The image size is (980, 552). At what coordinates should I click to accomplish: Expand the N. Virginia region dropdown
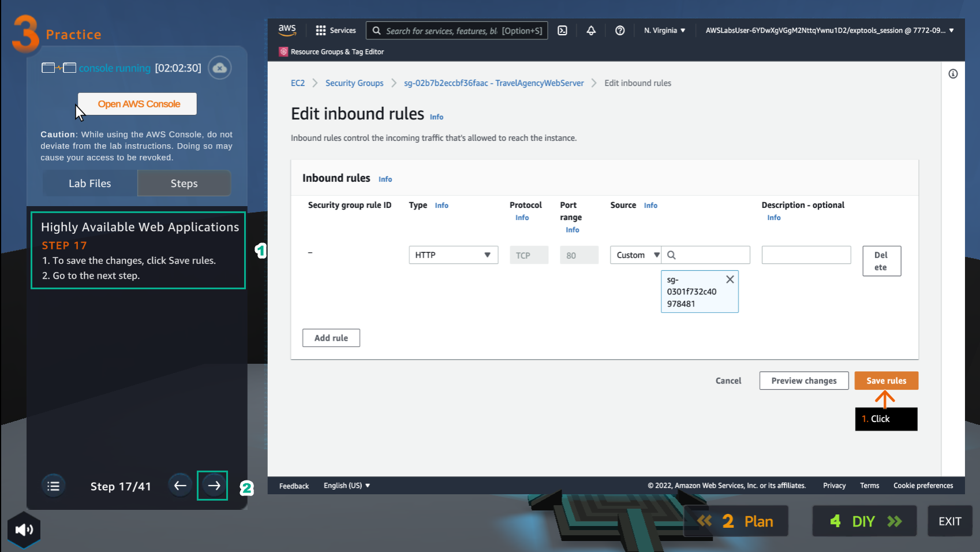point(664,31)
